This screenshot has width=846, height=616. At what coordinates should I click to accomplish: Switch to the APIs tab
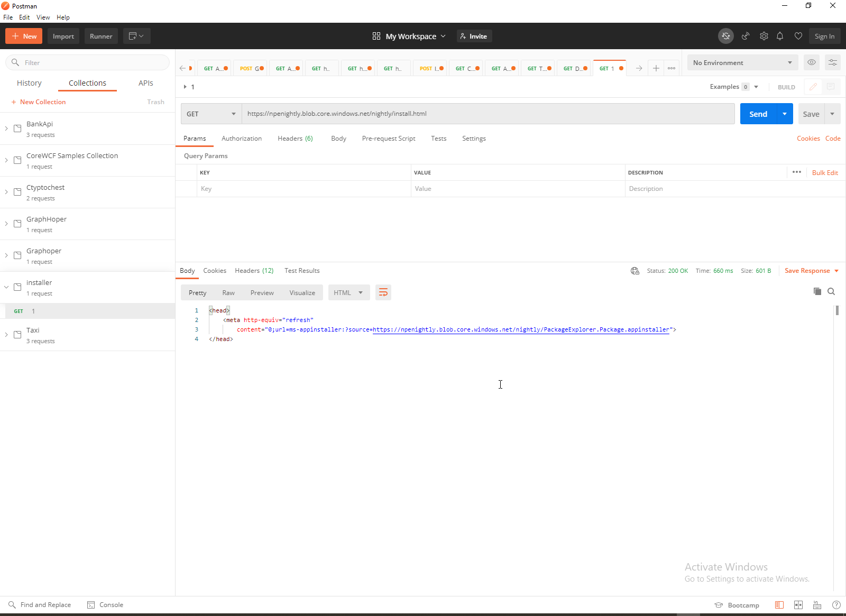click(146, 83)
